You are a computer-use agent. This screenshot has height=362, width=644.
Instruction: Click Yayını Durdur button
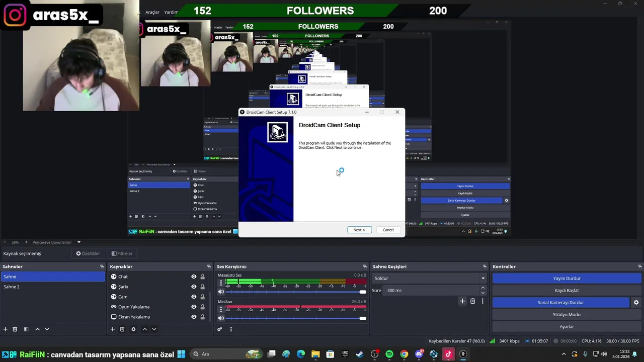point(567,278)
